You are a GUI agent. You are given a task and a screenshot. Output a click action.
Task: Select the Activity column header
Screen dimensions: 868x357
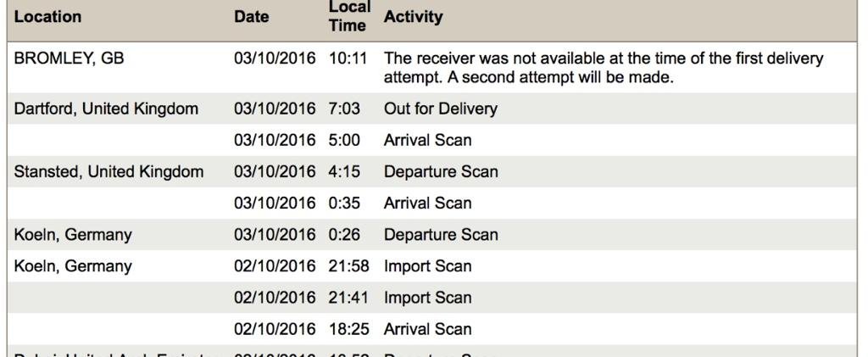tap(413, 17)
